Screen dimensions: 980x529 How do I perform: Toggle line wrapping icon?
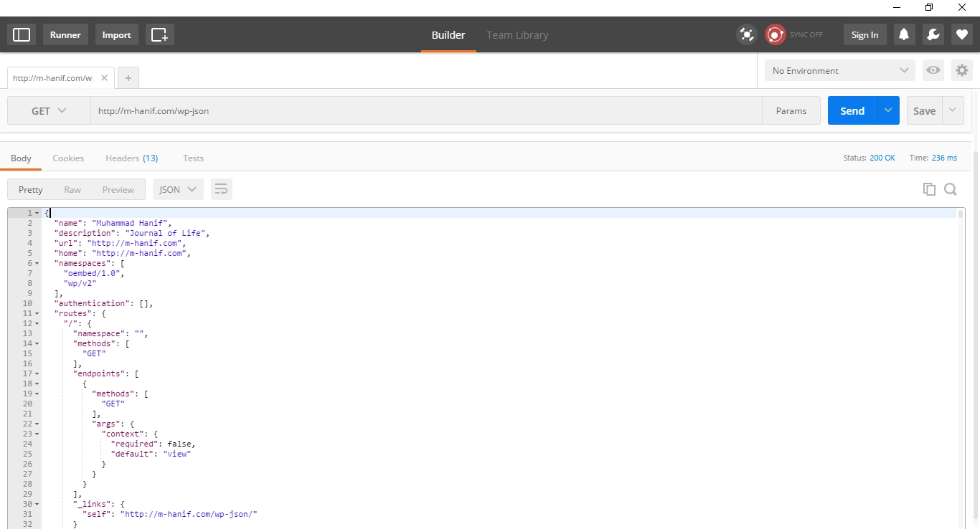click(221, 189)
